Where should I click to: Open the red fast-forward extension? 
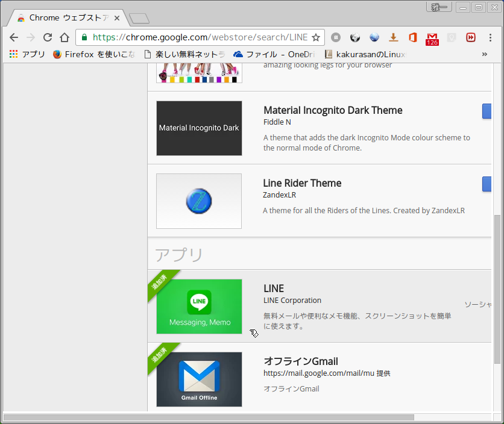click(x=471, y=37)
